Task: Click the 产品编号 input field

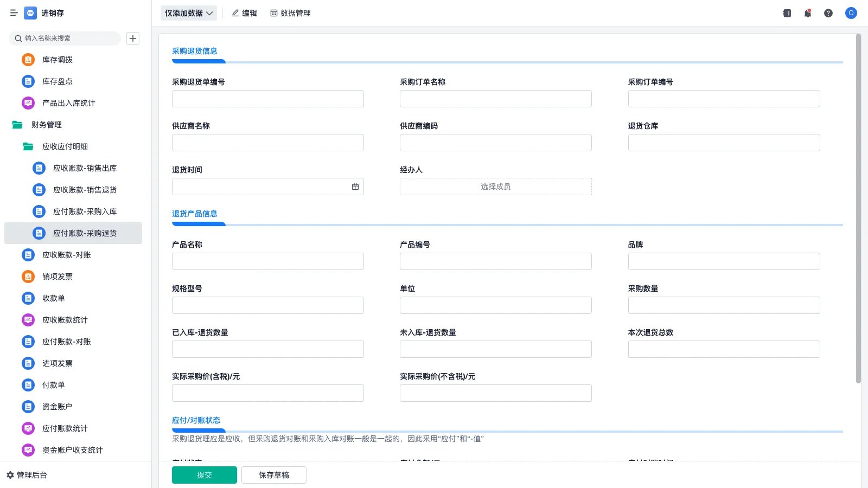Action: 496,261
